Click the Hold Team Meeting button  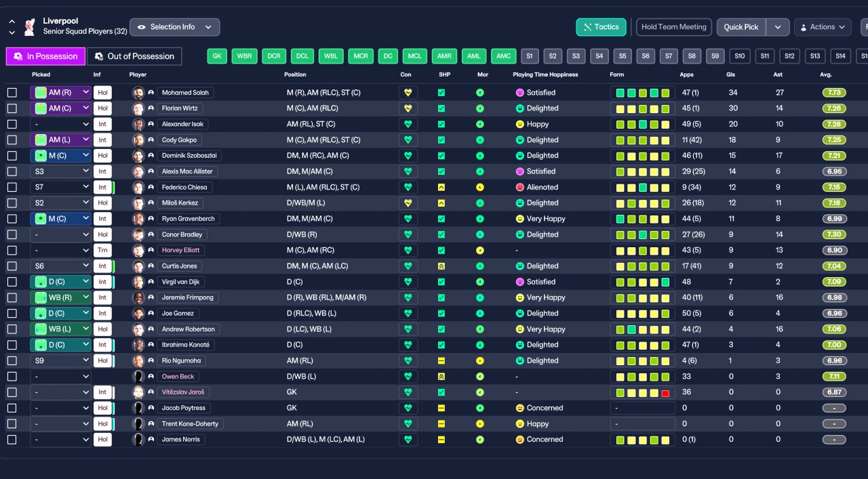[x=674, y=27]
